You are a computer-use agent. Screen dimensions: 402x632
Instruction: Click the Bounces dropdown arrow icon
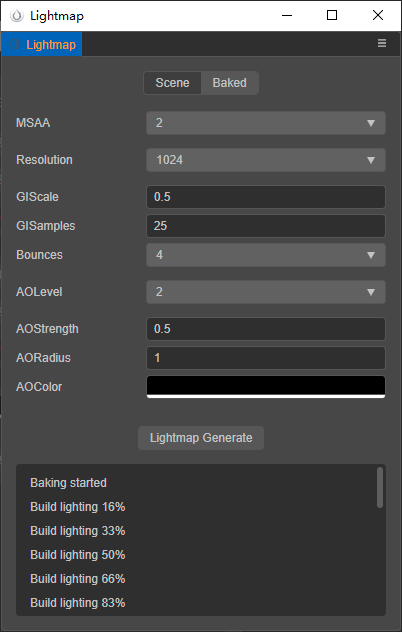(x=371, y=256)
